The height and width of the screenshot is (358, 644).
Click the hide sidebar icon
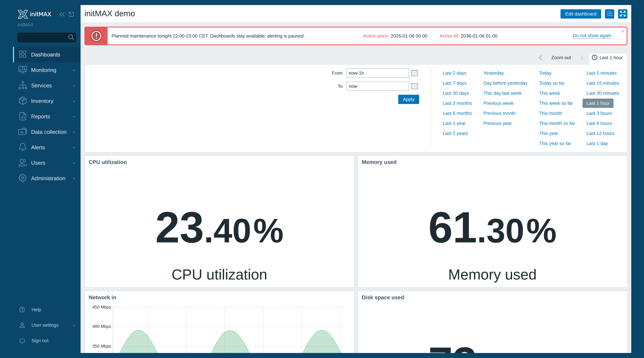pyautogui.click(x=71, y=14)
